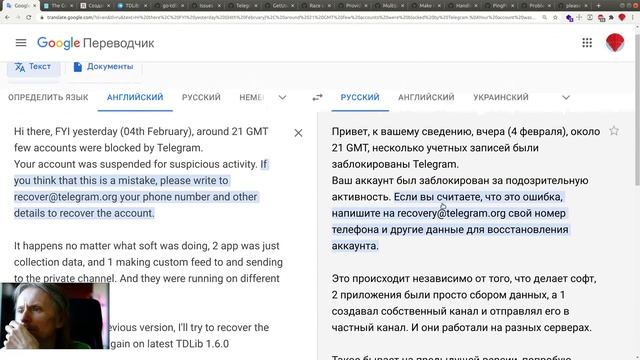Open the Google apps grid

click(587, 42)
